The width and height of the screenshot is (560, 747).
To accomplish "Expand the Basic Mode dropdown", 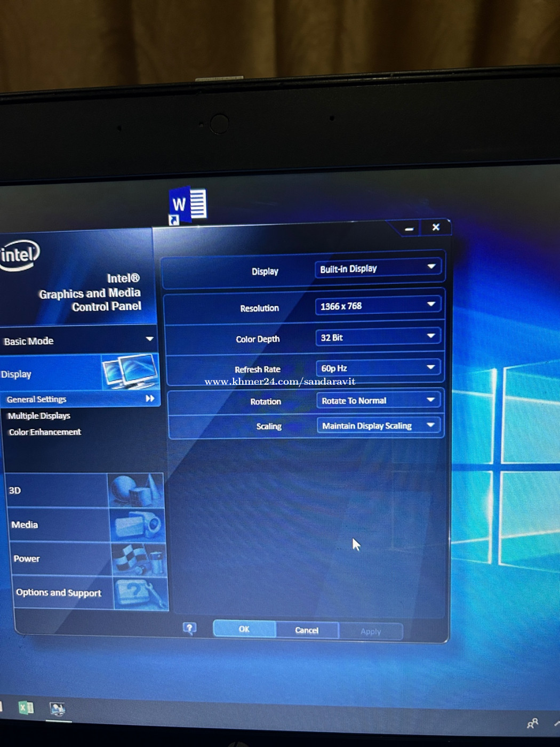I will click(x=78, y=340).
